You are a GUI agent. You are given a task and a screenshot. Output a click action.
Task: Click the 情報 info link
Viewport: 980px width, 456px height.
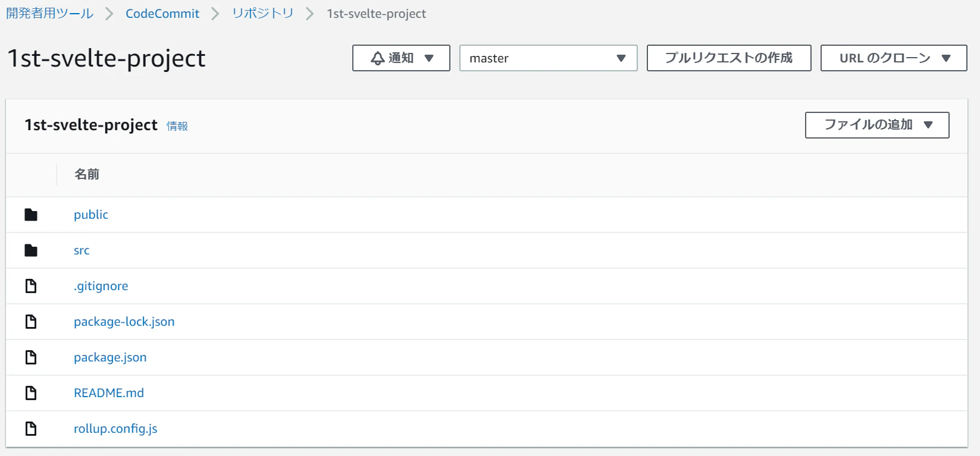[x=177, y=126]
